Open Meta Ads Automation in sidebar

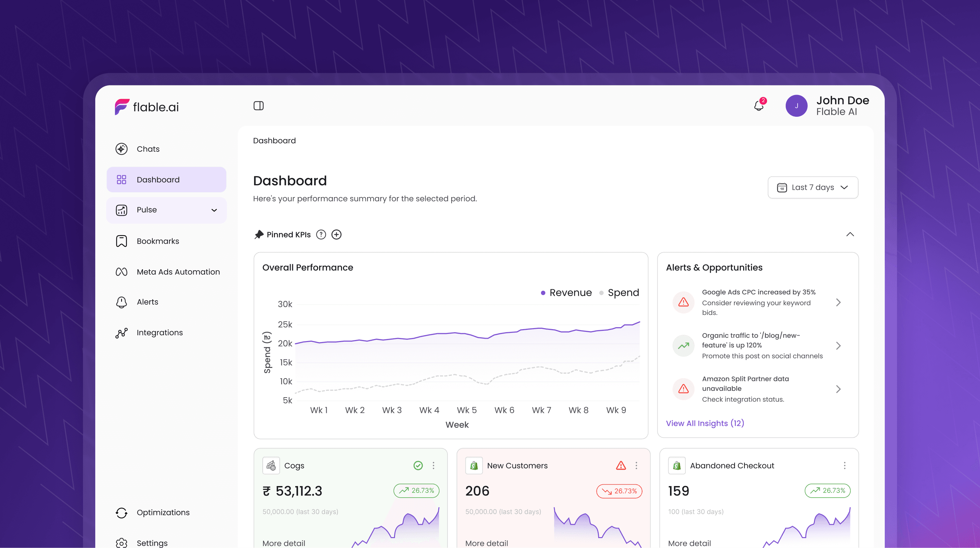pos(178,272)
